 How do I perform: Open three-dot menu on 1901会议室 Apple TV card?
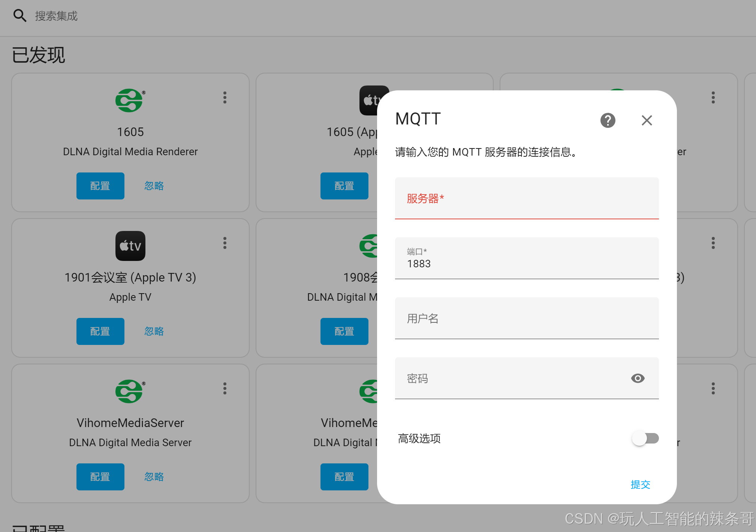click(x=225, y=243)
